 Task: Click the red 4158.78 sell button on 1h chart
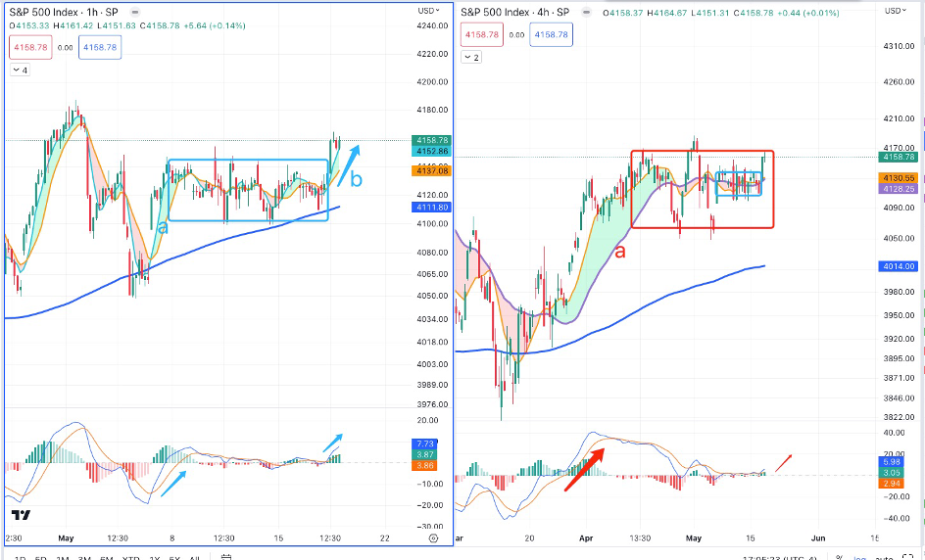click(30, 47)
